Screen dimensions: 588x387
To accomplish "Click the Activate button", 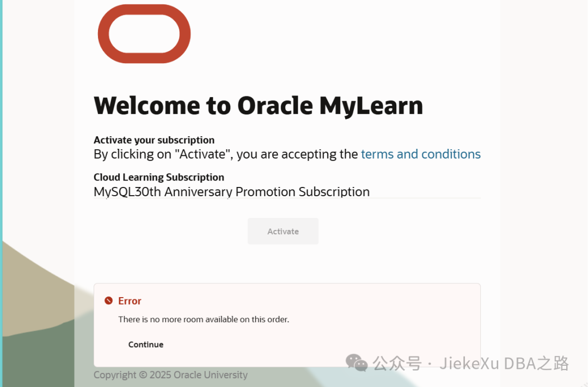I will click(x=283, y=231).
